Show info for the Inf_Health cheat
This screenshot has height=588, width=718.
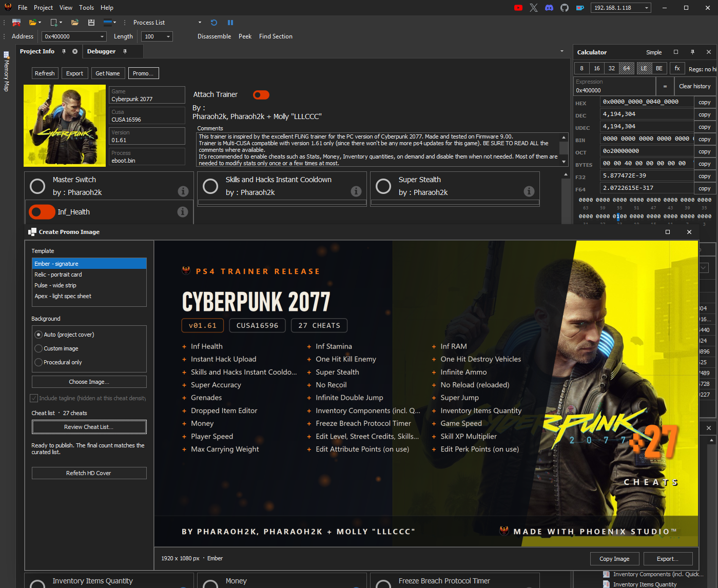tap(182, 212)
